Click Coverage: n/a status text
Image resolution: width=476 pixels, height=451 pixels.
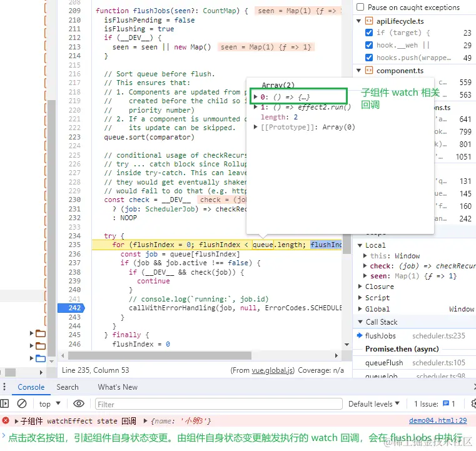tap(321, 370)
